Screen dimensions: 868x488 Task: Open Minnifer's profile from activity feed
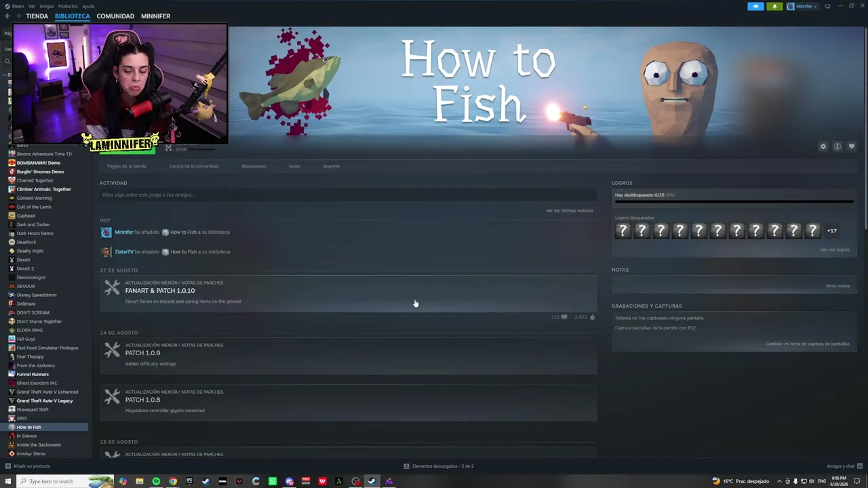[123, 232]
